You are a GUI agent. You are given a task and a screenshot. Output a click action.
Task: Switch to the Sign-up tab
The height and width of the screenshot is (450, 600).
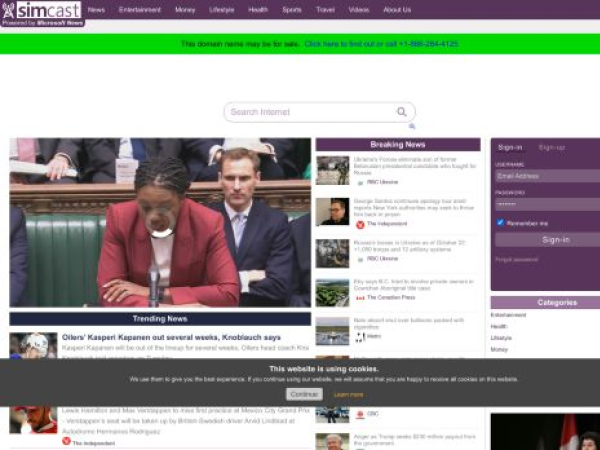click(x=551, y=147)
